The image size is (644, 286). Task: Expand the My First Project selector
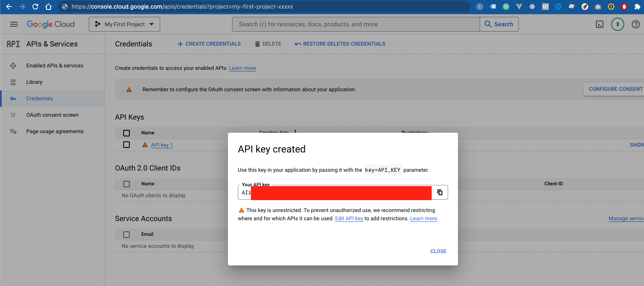click(x=124, y=24)
